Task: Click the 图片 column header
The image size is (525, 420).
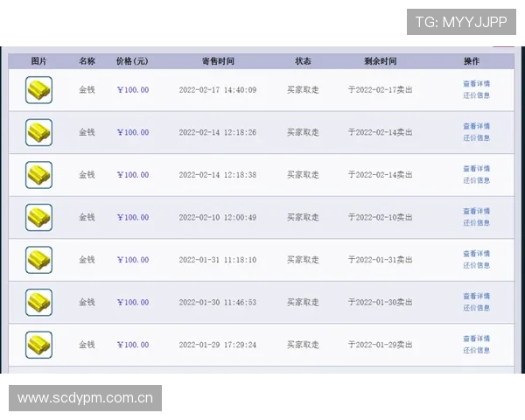Action: 38,61
